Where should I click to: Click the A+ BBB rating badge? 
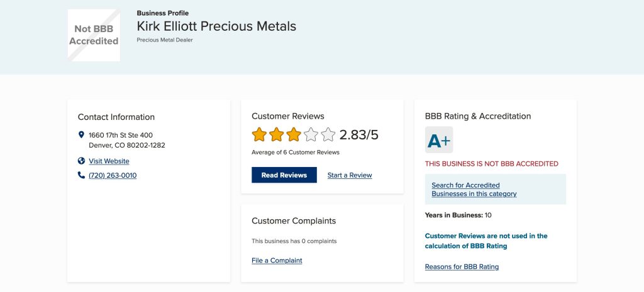click(439, 140)
